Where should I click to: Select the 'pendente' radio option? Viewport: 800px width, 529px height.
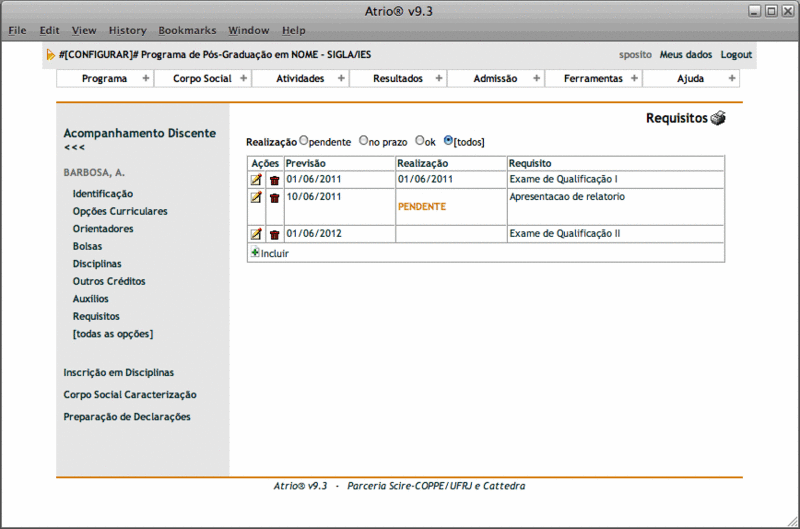304,141
